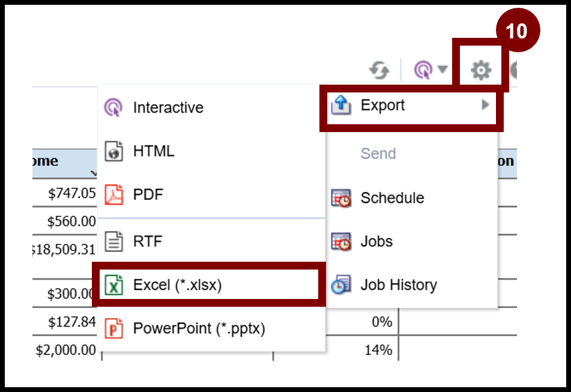The image size is (571, 392).
Task: Select Excel (*.xlsx) export option
Action: pos(178,285)
